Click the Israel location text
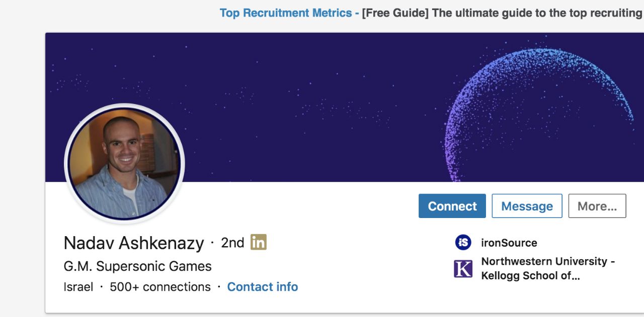Viewport: 644px width, 317px height. click(78, 287)
